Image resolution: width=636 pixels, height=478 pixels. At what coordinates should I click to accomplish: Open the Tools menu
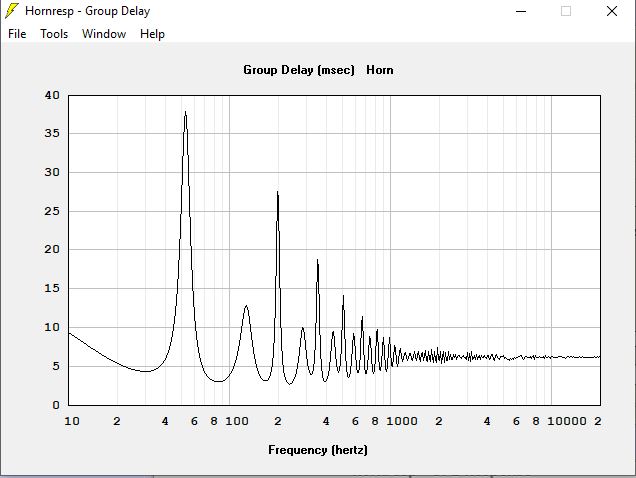[54, 34]
